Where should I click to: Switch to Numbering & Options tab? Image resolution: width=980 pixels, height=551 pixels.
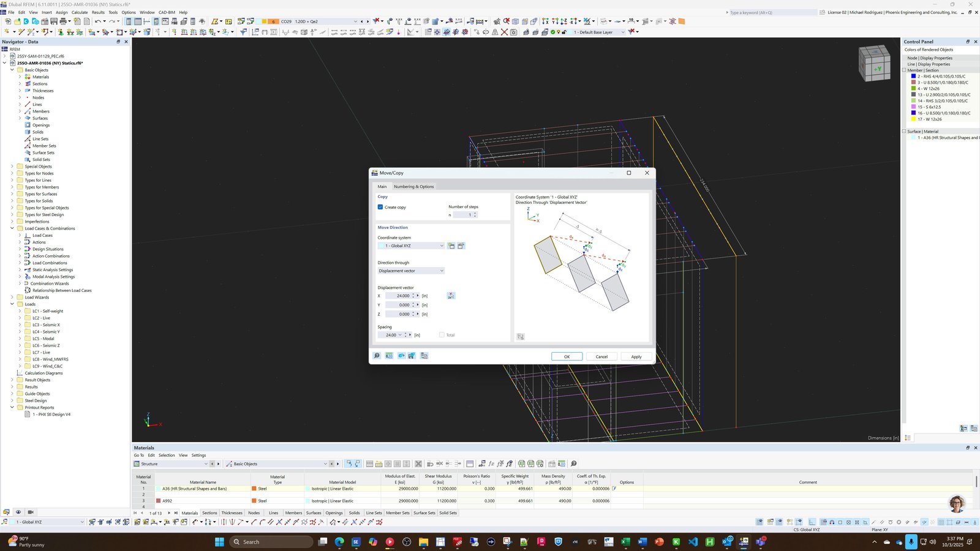tap(413, 186)
